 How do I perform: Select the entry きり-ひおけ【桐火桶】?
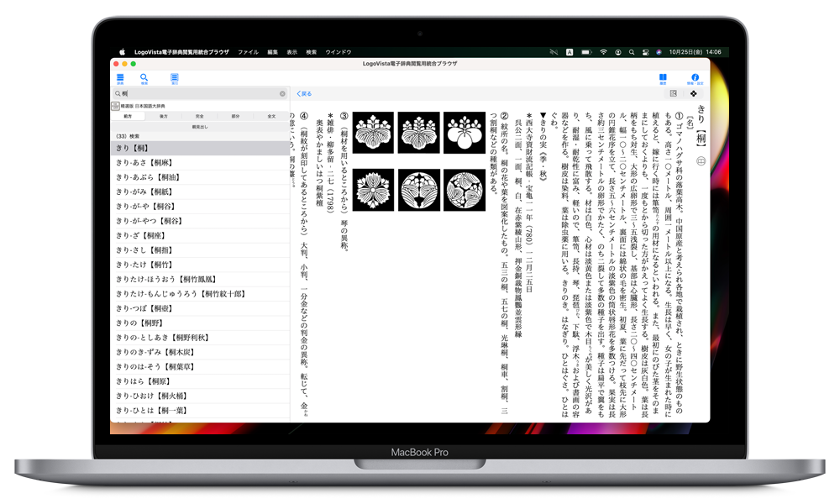(x=200, y=396)
